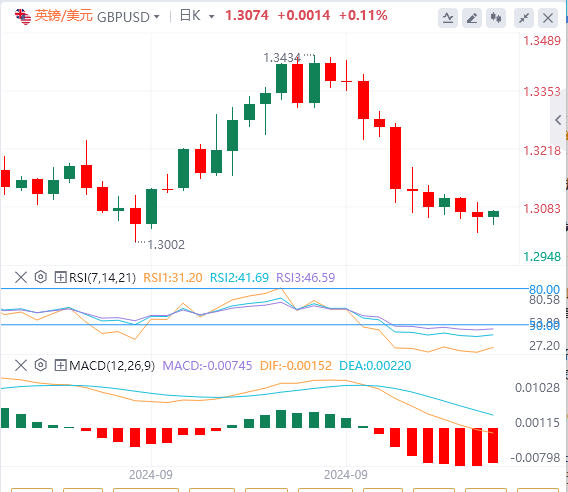
Task: Click the MACD(12,26,9) indicator label
Action: click(x=112, y=365)
